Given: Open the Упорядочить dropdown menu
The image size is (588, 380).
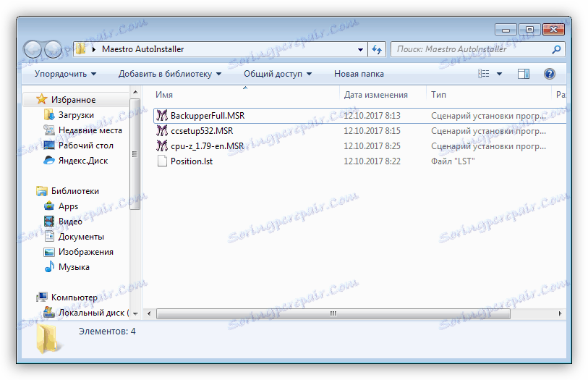Looking at the screenshot, I should tap(66, 74).
